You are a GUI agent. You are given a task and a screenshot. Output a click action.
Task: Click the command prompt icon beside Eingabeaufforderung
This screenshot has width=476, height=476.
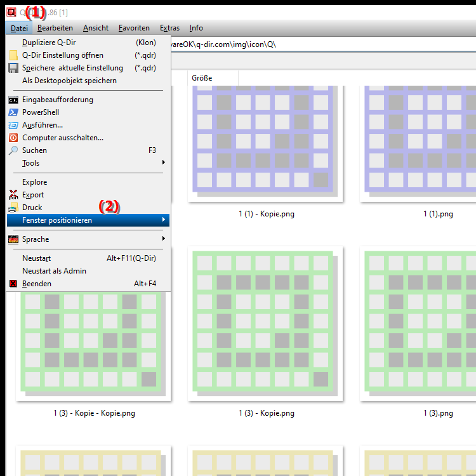[13, 100]
